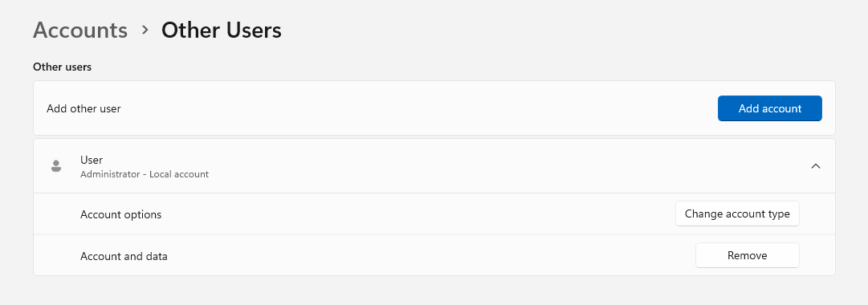Click the Account options label

[x=120, y=214]
